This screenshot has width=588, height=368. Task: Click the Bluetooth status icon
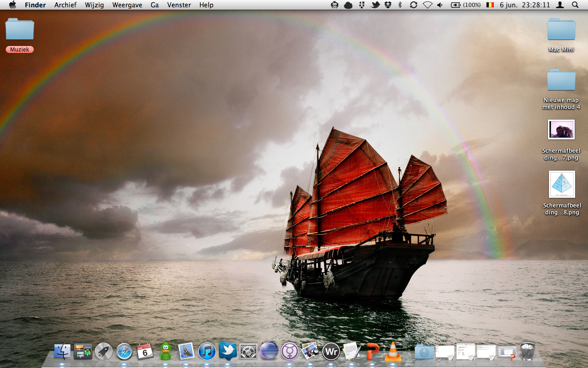[x=400, y=5]
